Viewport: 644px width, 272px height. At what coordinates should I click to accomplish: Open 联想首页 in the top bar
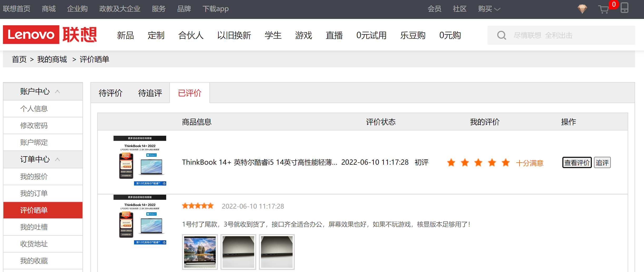17,9
